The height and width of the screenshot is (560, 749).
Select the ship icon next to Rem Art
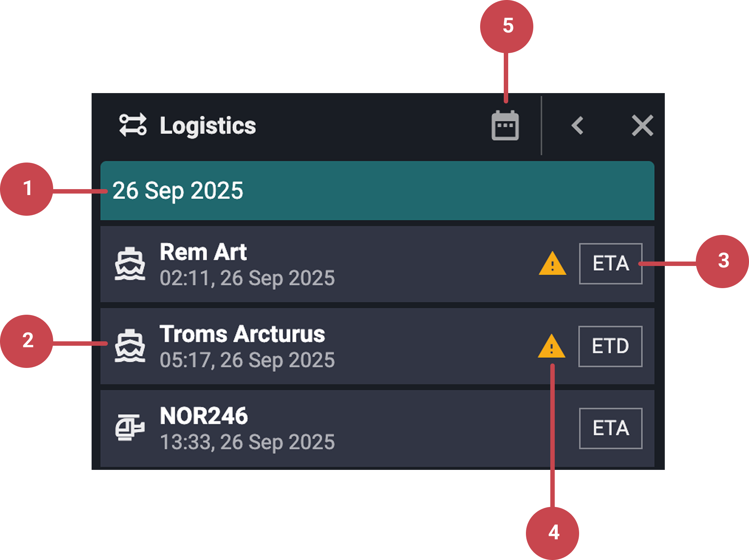[x=131, y=264]
